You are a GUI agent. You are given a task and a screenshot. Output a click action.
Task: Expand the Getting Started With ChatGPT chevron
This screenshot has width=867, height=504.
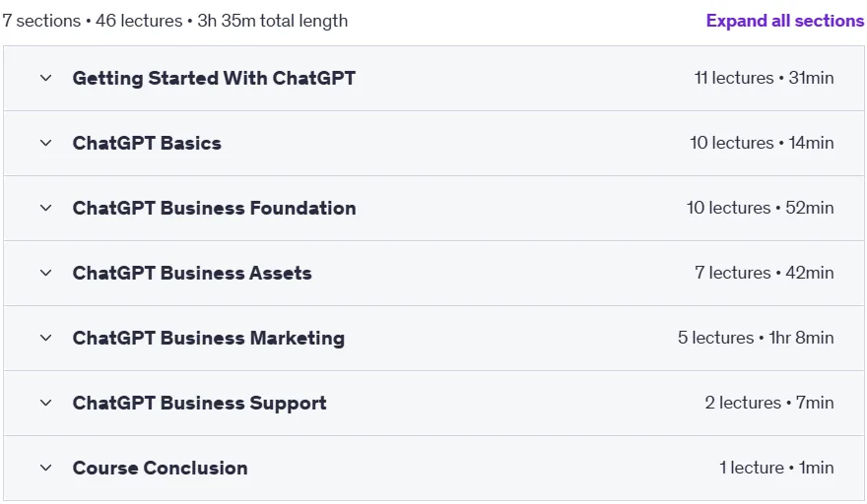tap(46, 78)
